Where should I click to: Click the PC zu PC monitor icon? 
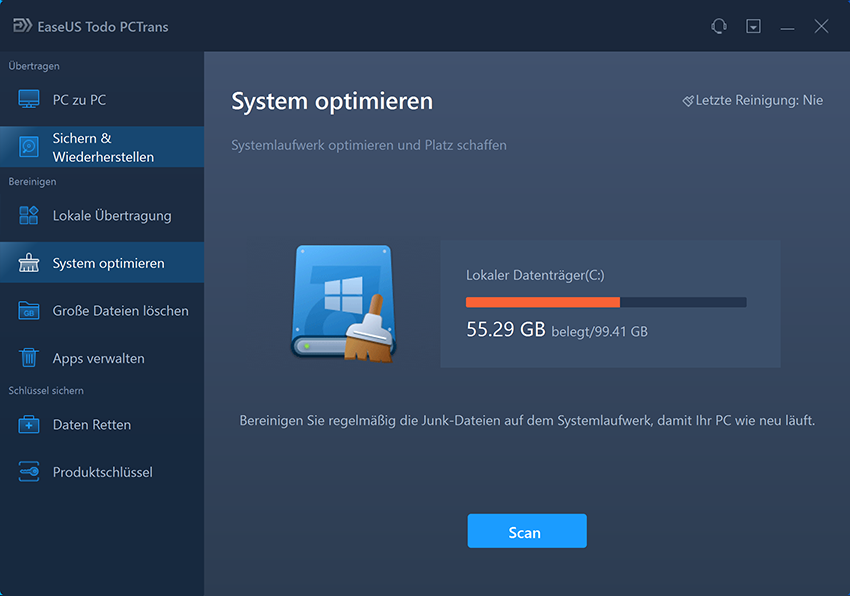(29, 100)
